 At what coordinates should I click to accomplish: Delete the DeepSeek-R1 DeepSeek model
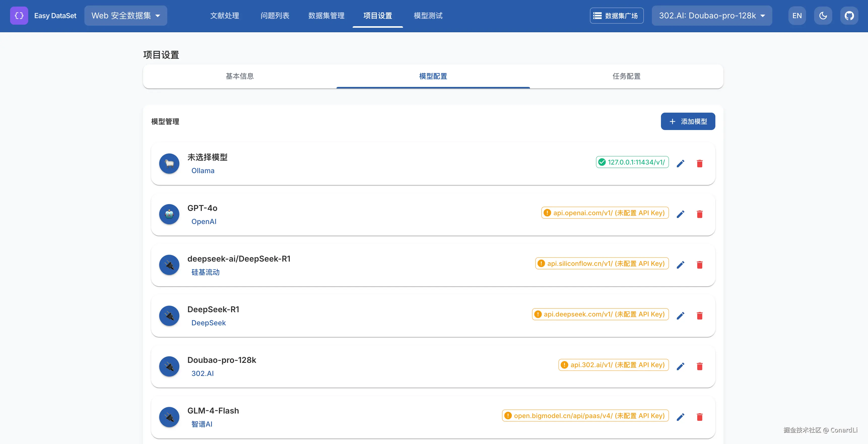[x=699, y=315]
